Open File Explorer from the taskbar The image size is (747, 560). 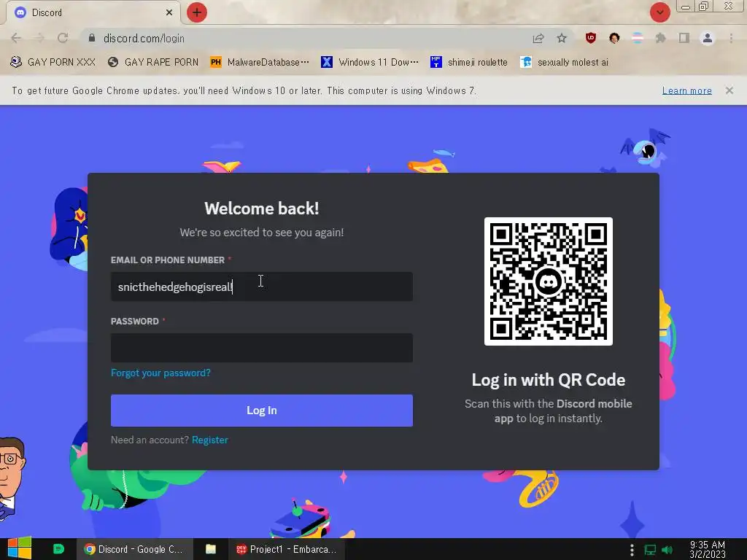(211, 549)
